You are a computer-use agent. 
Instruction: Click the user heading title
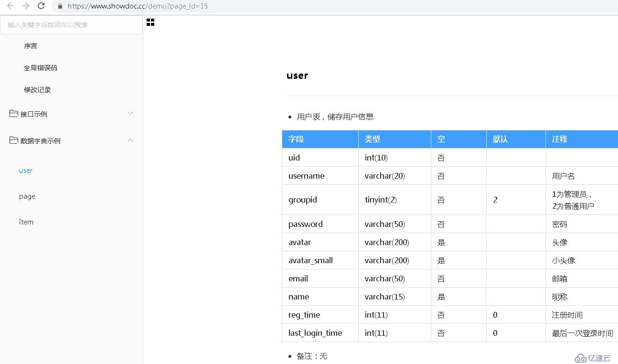pyautogui.click(x=297, y=75)
